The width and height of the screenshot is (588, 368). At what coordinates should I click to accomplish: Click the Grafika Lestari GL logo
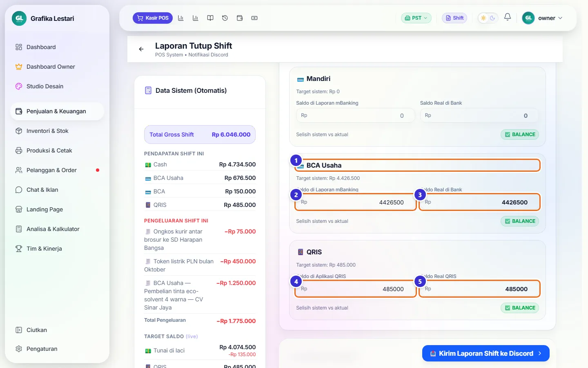[19, 18]
